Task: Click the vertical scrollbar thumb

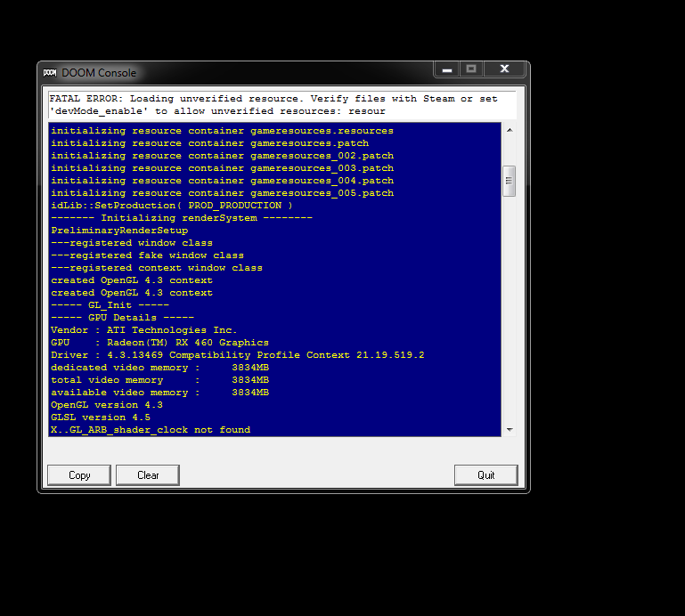Action: point(510,181)
